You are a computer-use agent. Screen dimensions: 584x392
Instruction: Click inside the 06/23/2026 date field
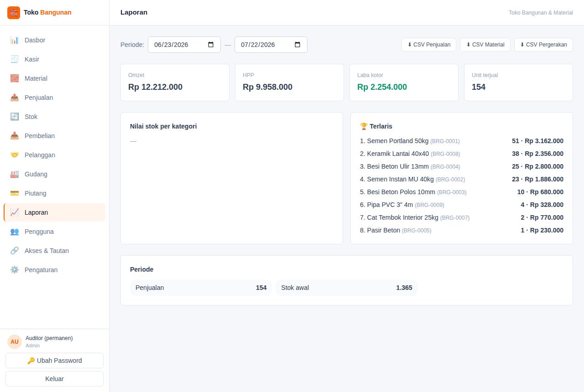click(184, 45)
